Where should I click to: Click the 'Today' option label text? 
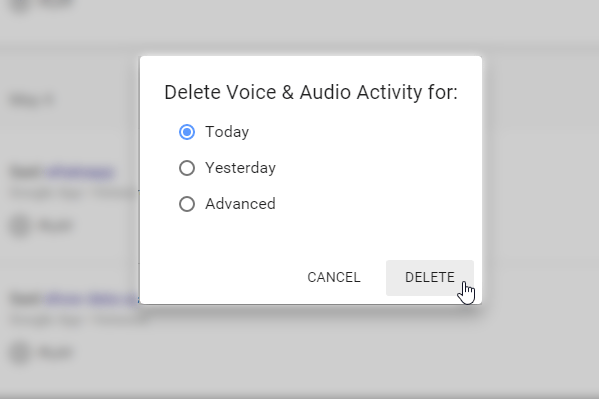227,132
